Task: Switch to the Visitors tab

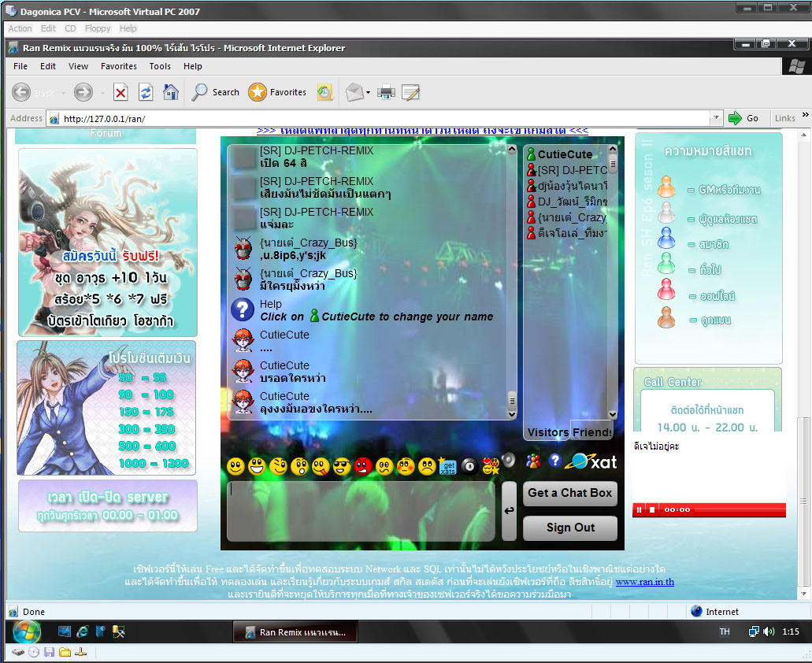Action: [548, 432]
